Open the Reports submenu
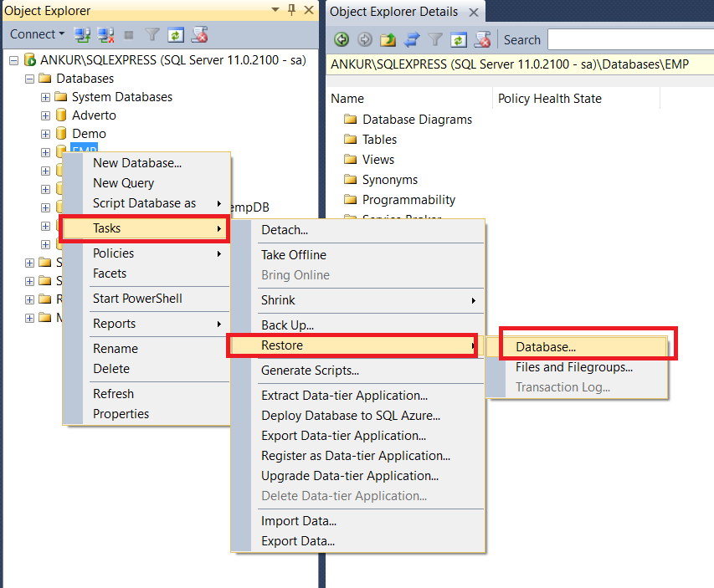This screenshot has width=714, height=588. click(146, 324)
